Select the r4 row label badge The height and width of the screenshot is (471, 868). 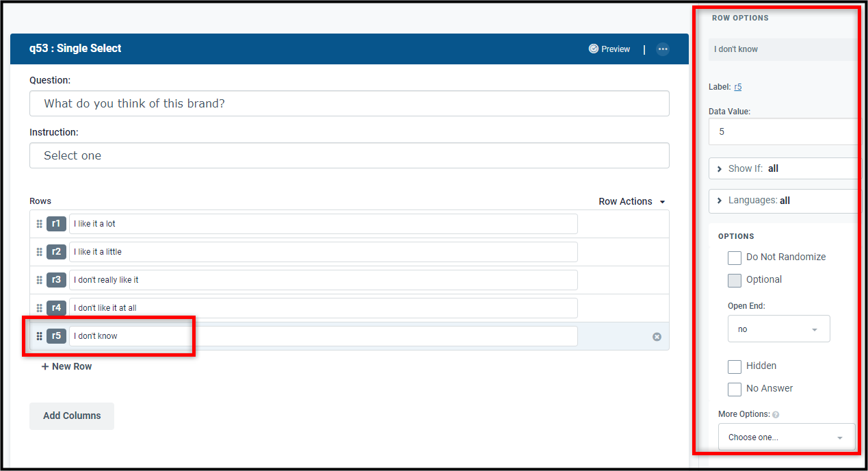(56, 308)
